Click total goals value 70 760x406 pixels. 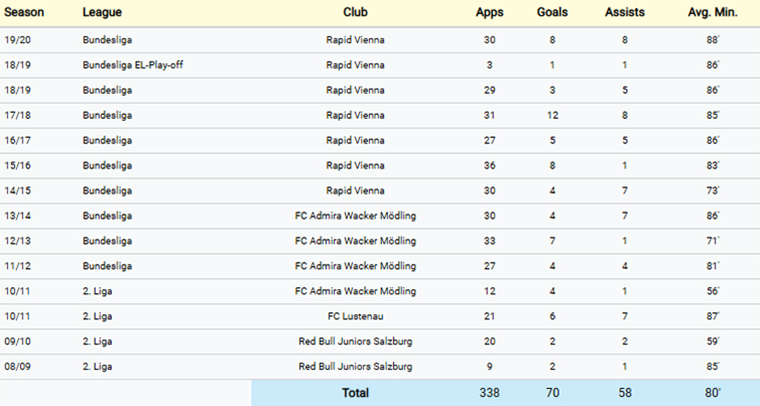point(553,393)
